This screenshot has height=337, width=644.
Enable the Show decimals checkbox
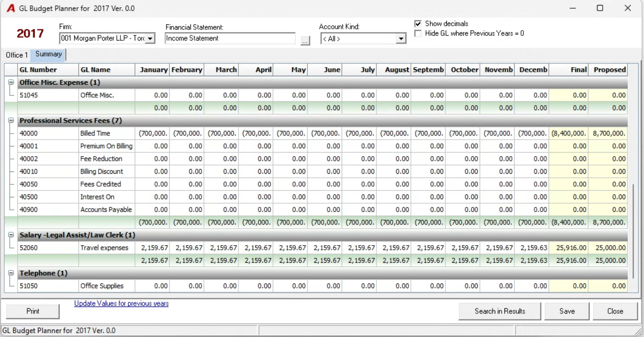418,24
